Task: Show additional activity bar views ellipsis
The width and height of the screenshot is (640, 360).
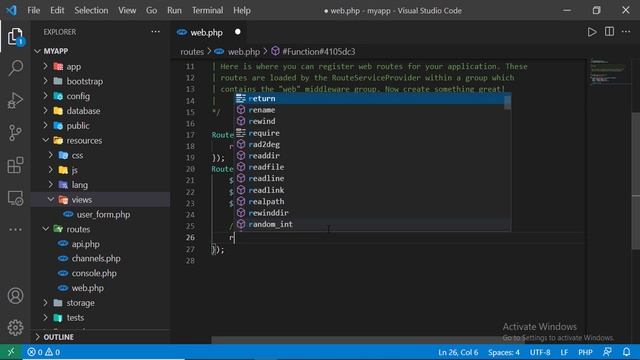Action: [16, 229]
